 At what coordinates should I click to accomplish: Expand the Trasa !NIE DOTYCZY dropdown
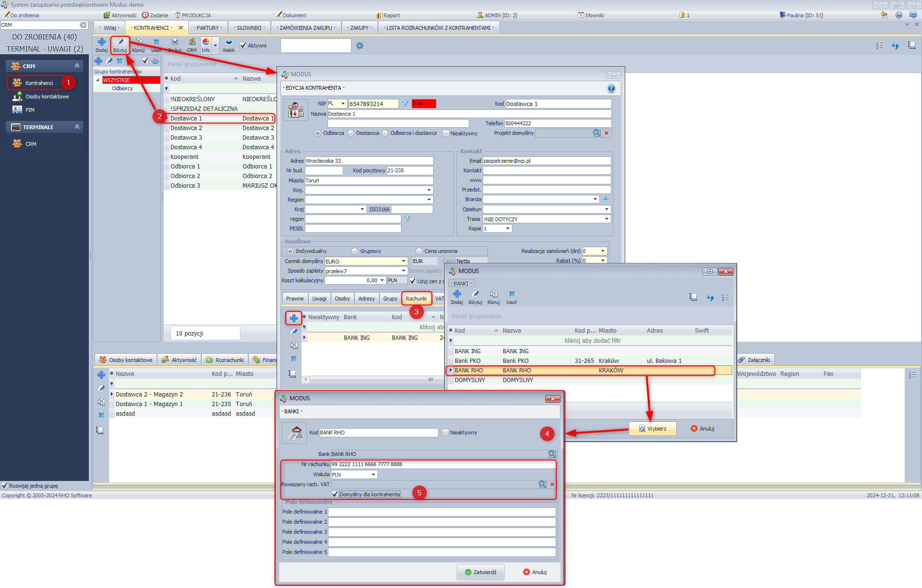click(x=607, y=219)
